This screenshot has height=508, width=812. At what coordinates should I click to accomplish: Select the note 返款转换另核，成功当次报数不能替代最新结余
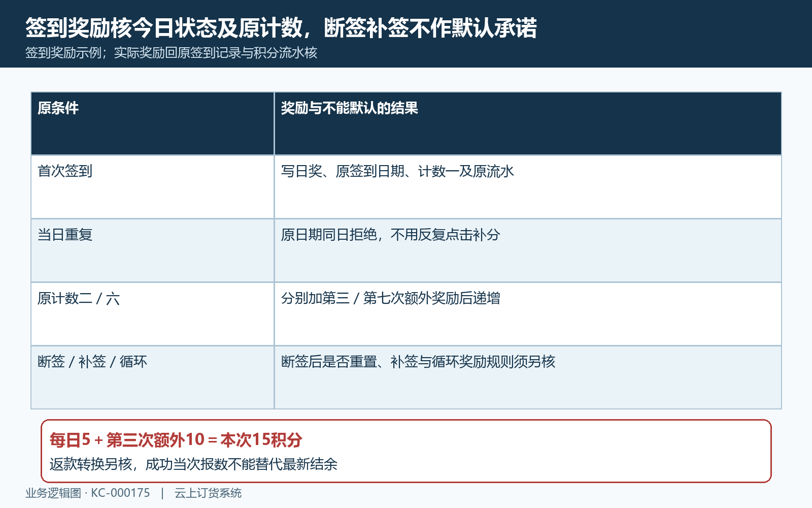click(x=193, y=464)
